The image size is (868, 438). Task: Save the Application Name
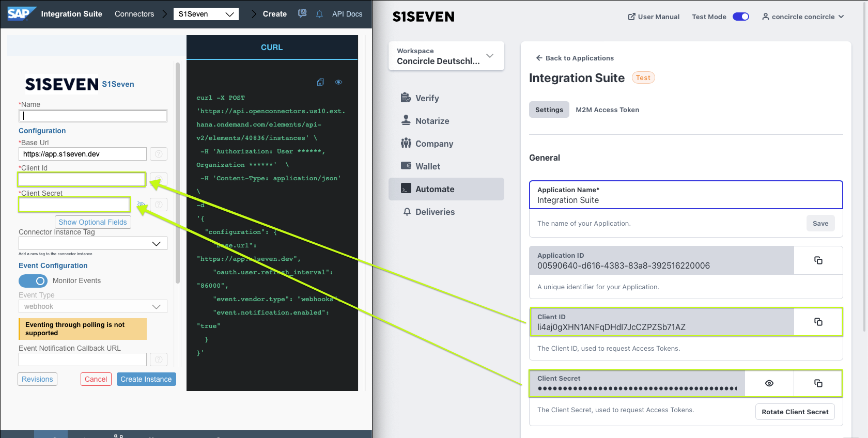tap(820, 223)
